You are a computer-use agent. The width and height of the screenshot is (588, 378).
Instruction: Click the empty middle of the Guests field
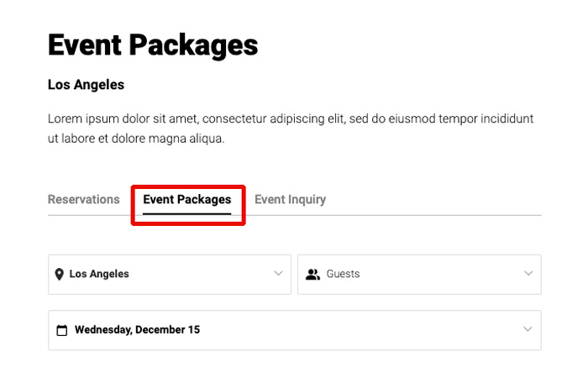pos(437,274)
